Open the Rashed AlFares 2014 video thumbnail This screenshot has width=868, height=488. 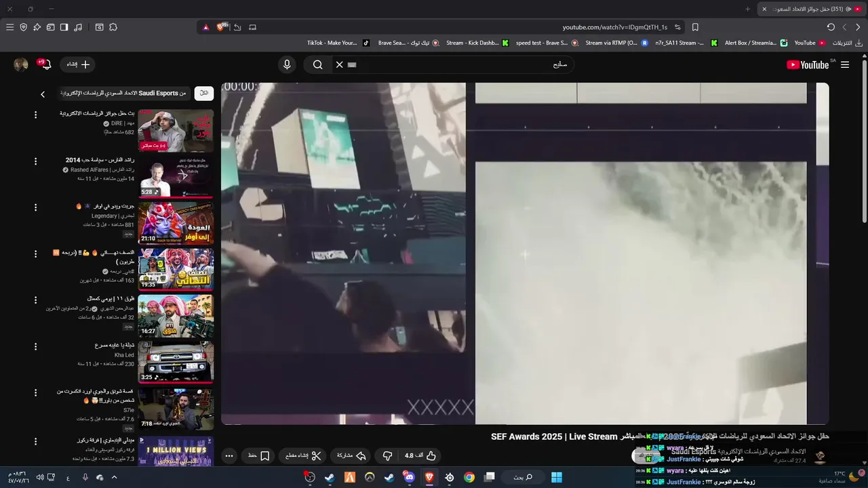pos(176,177)
